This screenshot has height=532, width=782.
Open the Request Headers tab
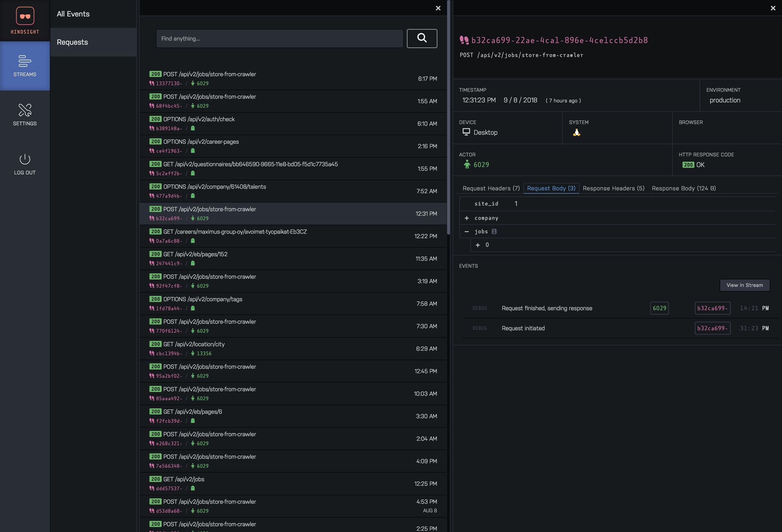click(x=491, y=188)
